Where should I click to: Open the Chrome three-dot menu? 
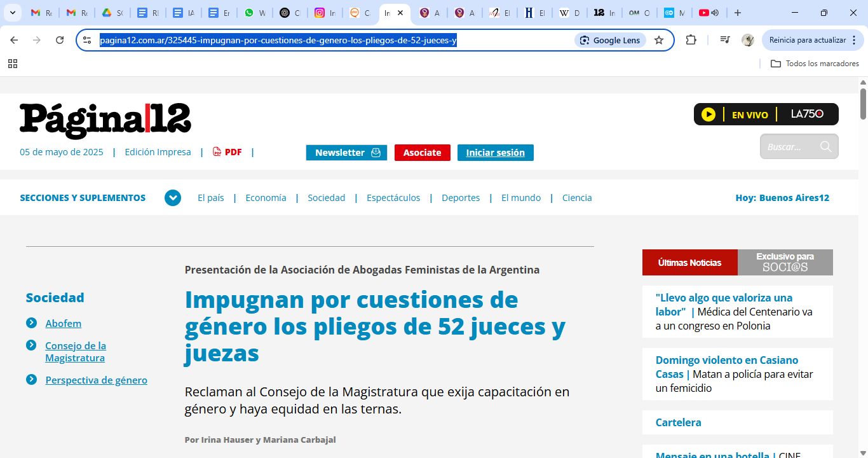pos(855,39)
